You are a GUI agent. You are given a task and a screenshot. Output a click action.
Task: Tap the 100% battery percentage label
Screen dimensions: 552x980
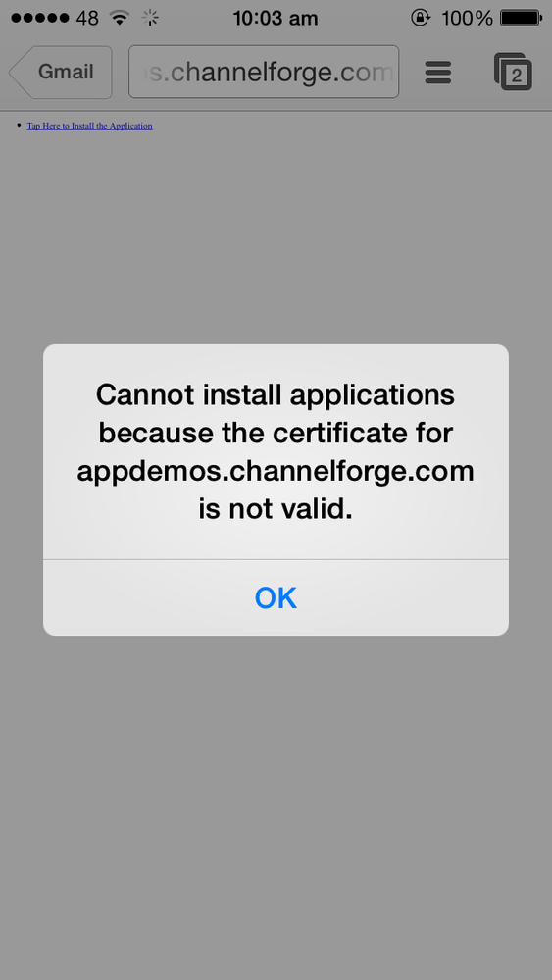tap(467, 18)
